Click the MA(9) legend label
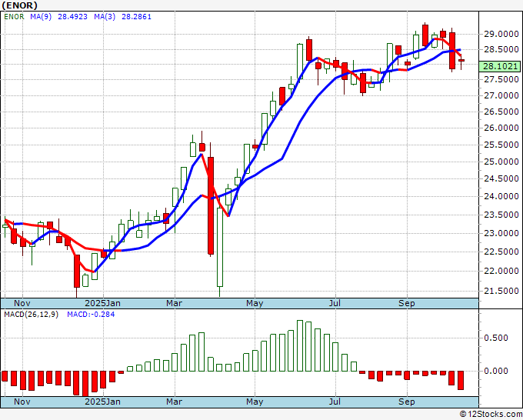Viewport: 523px width, 420px height. pyautogui.click(x=41, y=17)
